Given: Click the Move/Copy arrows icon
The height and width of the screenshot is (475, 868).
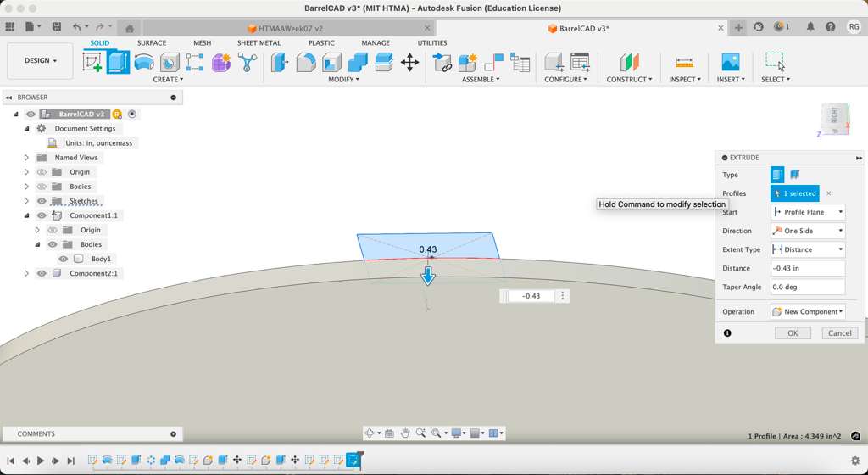Looking at the screenshot, I should coord(409,62).
